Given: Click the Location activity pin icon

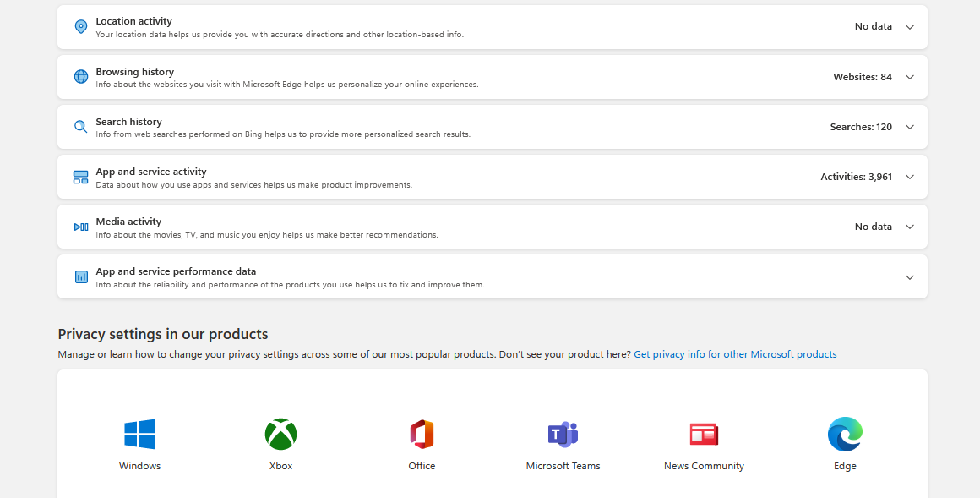Looking at the screenshot, I should pos(80,26).
